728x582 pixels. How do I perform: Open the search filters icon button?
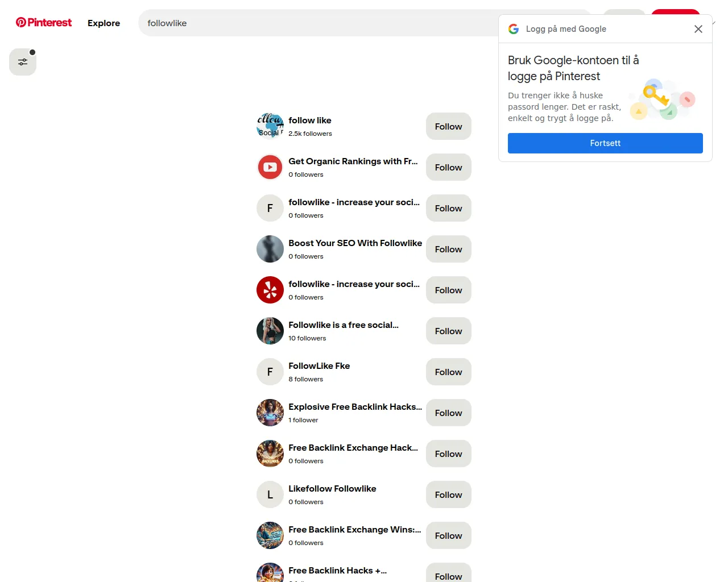pos(23,62)
